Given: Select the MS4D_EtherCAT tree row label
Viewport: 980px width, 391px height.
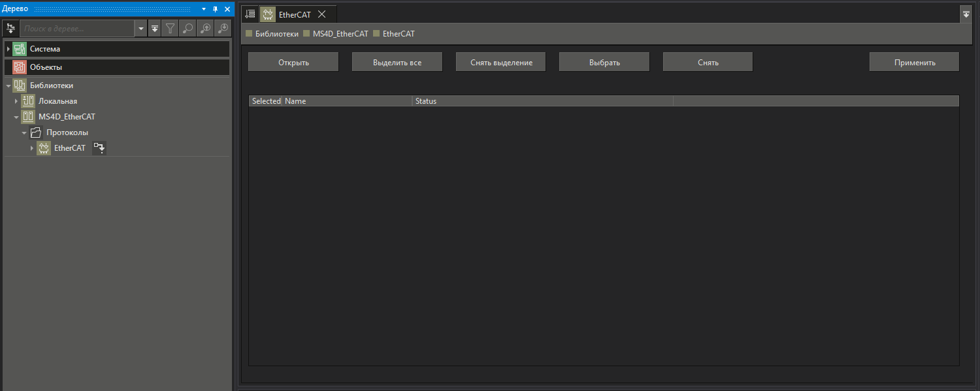Looking at the screenshot, I should click(67, 117).
